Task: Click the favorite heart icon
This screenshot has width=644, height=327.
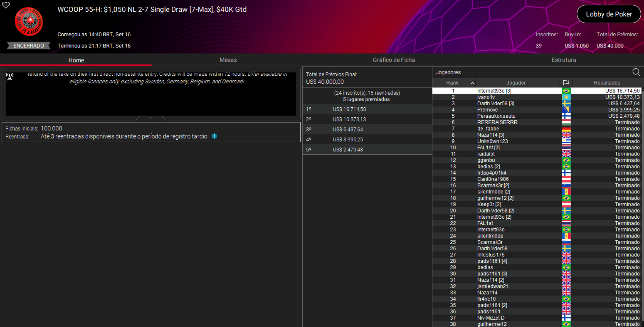Action: pyautogui.click(x=6, y=5)
